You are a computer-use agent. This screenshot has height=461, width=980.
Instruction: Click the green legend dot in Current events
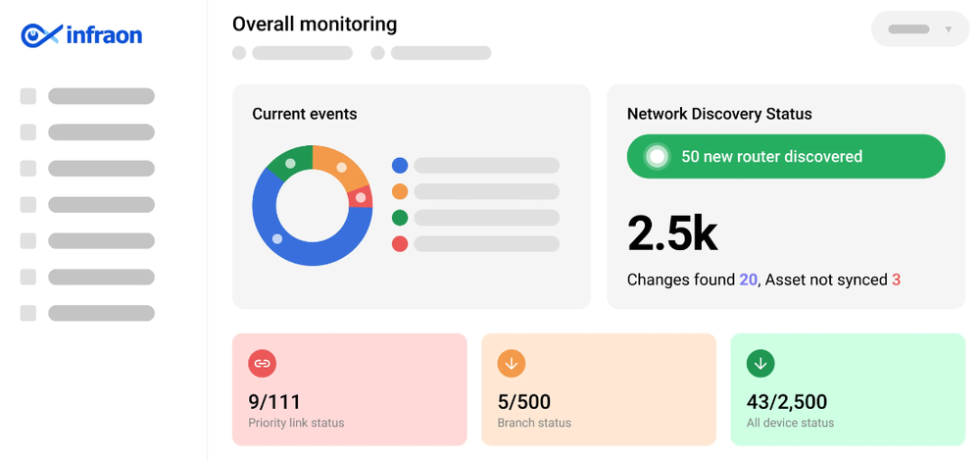pos(400,218)
